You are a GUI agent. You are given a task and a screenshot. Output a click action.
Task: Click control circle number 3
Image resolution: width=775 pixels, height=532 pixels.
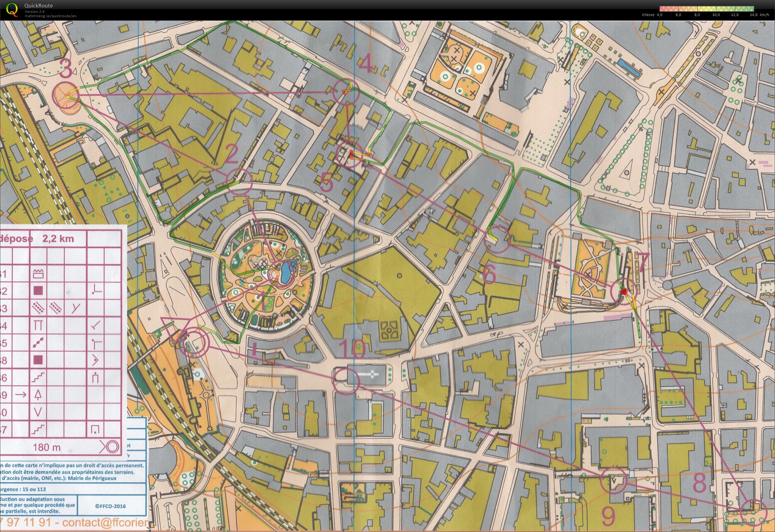66,95
